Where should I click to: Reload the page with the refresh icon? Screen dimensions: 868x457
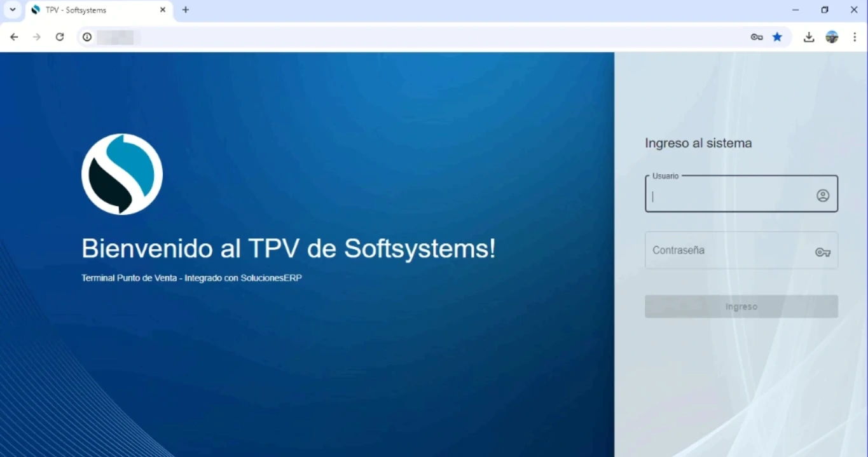pyautogui.click(x=60, y=37)
